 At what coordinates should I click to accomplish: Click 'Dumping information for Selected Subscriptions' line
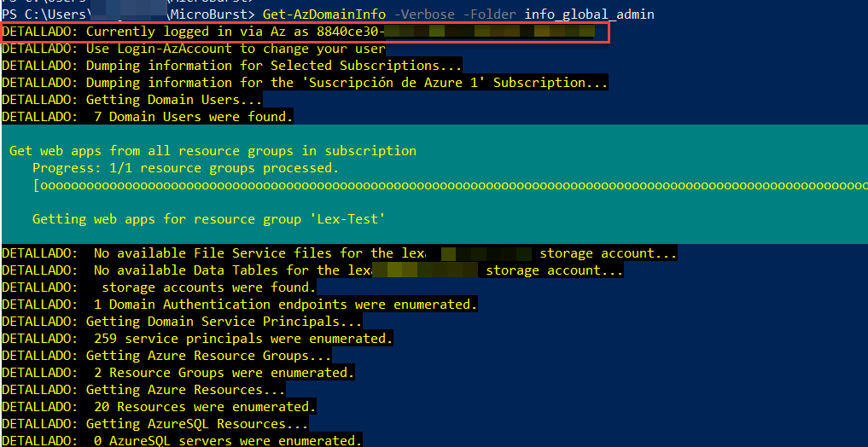(231, 67)
